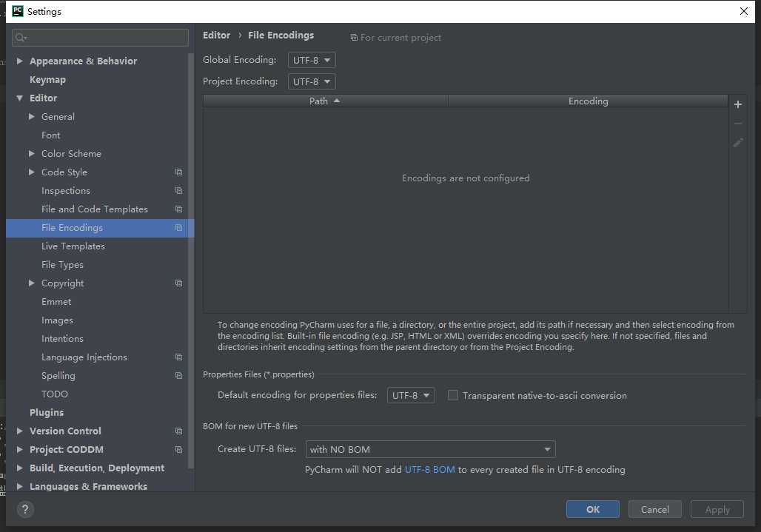Expand Project: CODDM section
The width and height of the screenshot is (761, 532).
[19, 449]
